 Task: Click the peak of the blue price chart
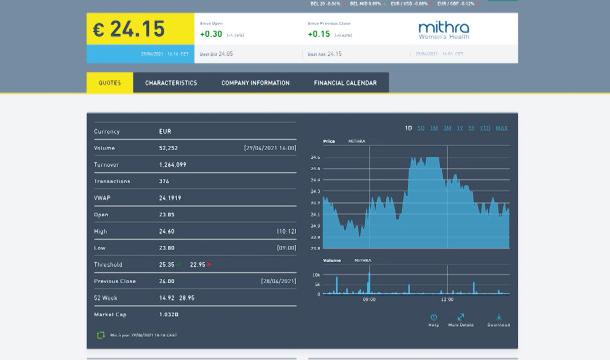[432, 157]
